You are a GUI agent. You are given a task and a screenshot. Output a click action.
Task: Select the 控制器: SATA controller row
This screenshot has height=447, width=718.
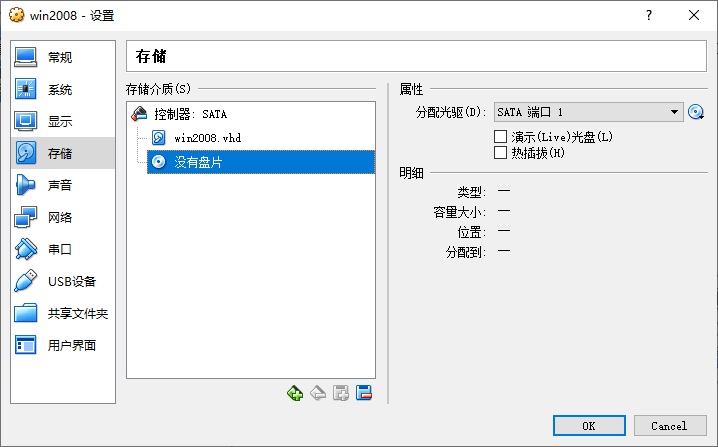(x=251, y=114)
